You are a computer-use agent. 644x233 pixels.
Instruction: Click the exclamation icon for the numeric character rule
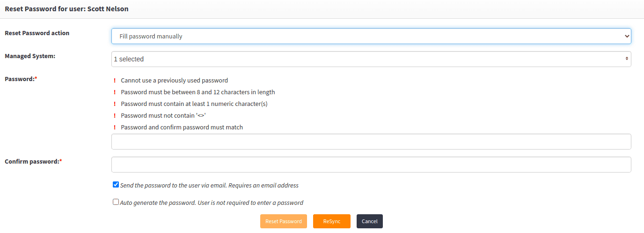pyautogui.click(x=115, y=104)
